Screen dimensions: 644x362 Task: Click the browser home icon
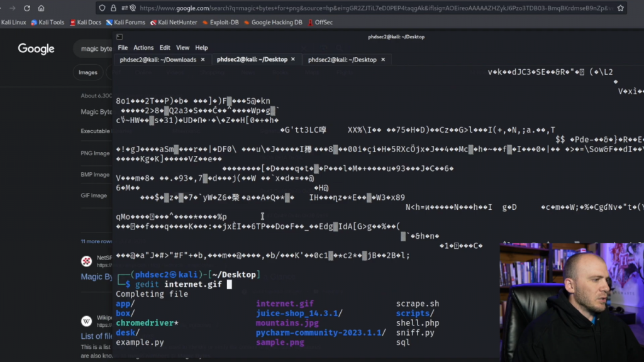[41, 8]
